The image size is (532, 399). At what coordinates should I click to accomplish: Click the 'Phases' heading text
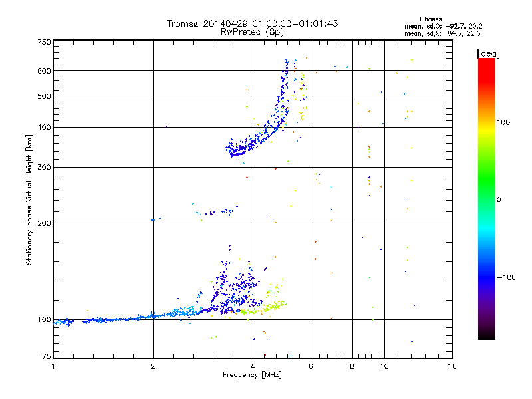click(x=430, y=19)
